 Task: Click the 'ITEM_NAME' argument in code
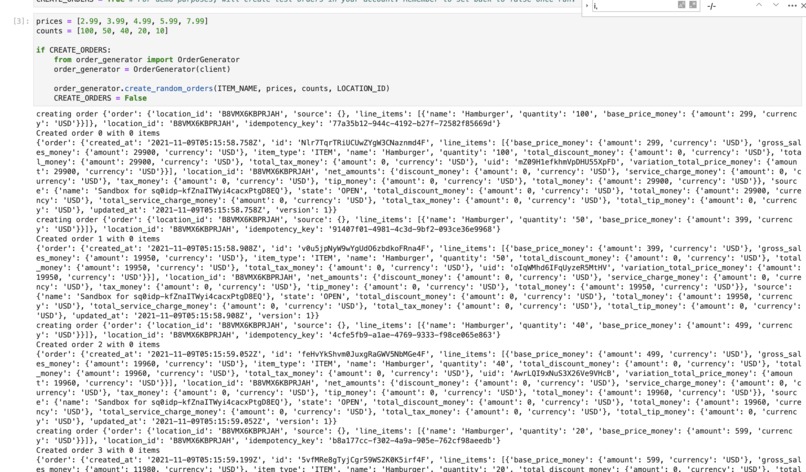pos(237,88)
